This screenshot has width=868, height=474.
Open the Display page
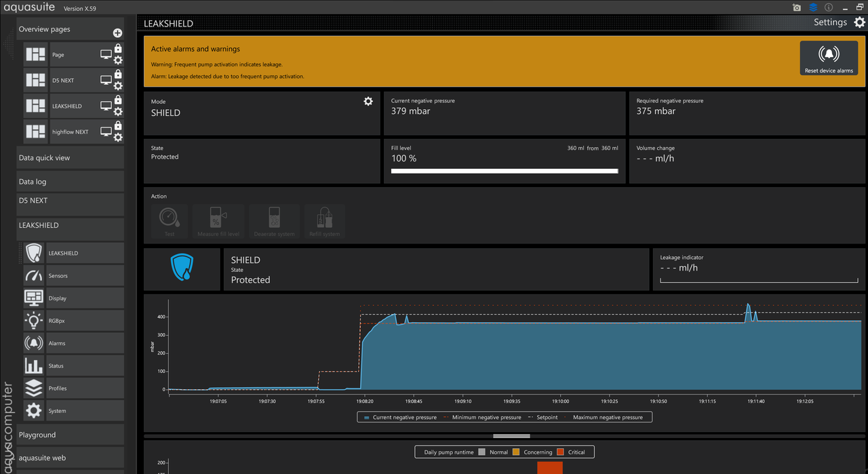pos(74,298)
